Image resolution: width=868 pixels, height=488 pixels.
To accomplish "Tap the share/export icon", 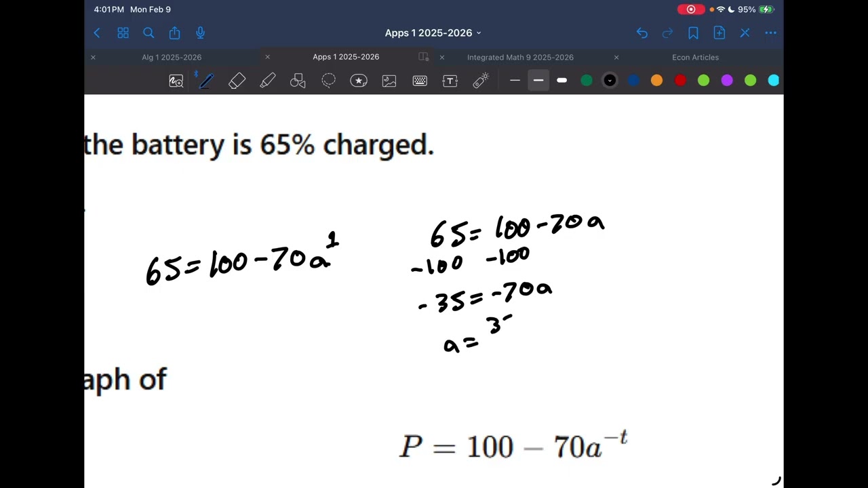I will pos(174,33).
